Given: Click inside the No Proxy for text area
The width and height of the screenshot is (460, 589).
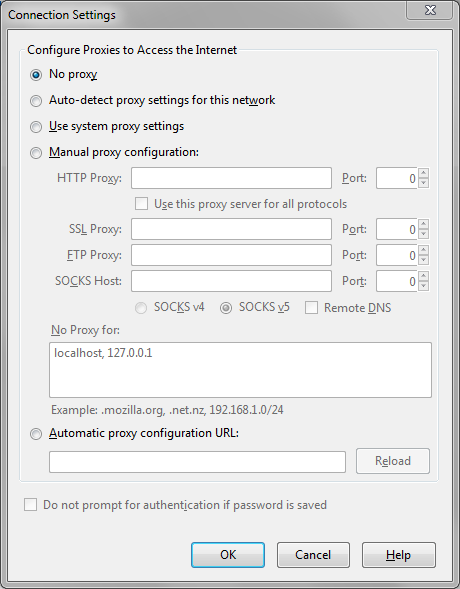Looking at the screenshot, I should pyautogui.click(x=240, y=370).
